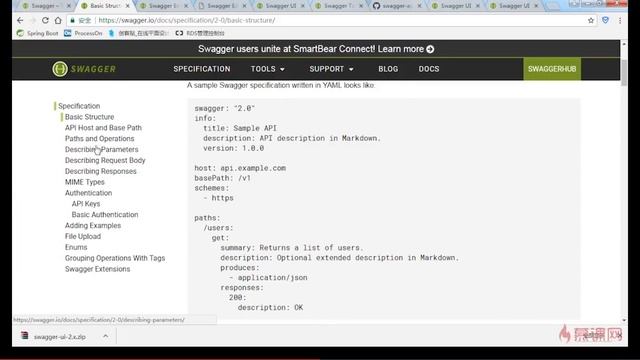Screen dimensions: 640x360
Task: Open the DOCS nav item
Action: coord(429,69)
